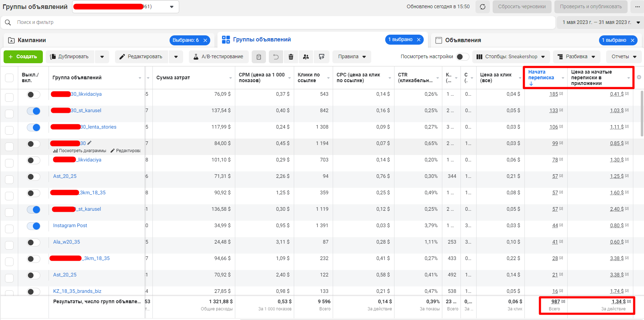
Task: Click the audience people icon in toolbar
Action: pyautogui.click(x=306, y=57)
